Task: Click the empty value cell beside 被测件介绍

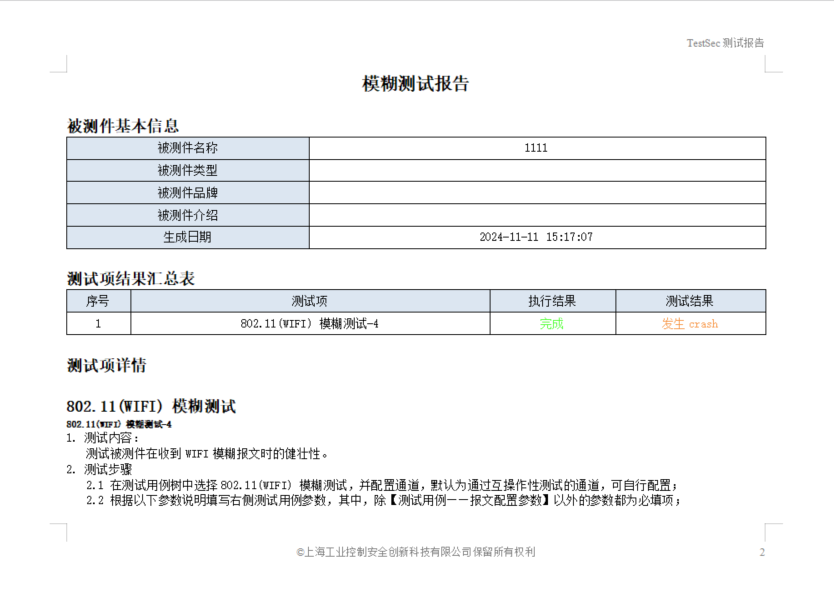Action: 536,215
